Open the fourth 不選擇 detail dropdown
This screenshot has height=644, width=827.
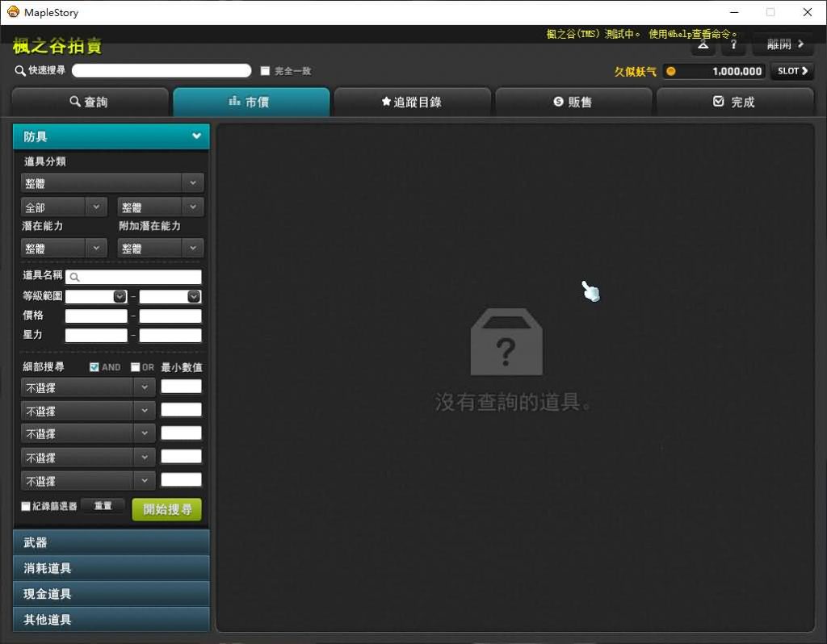88,457
